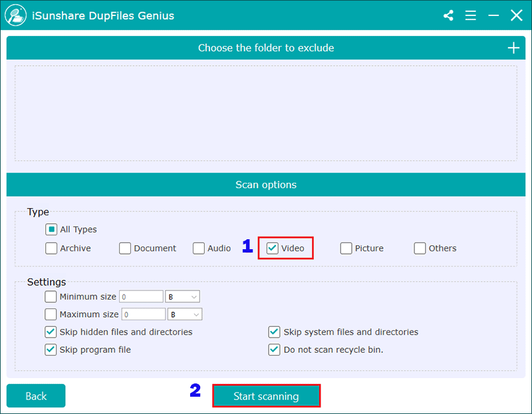
Task: Click the iSunshare logo icon
Action: 15,14
